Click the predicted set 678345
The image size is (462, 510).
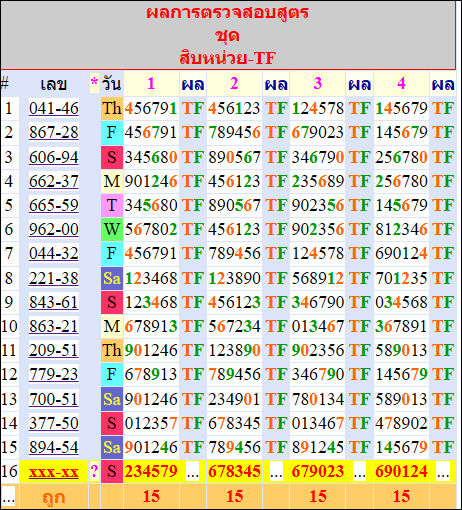click(x=234, y=471)
